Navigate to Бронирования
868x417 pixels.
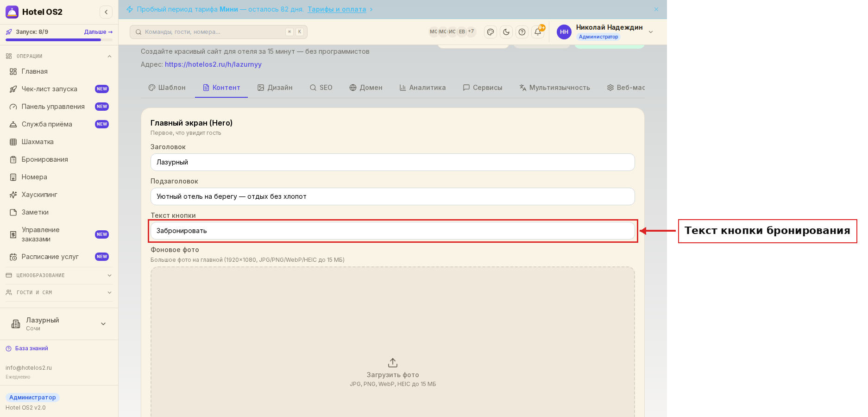point(59,159)
